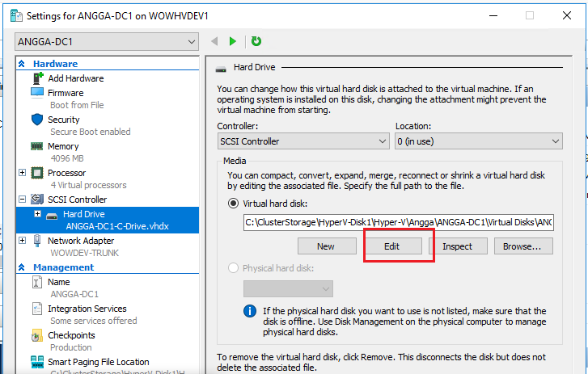Screen dimensions: 588x374
Task: Click the previous VM left arrow icon
Action: (x=214, y=41)
